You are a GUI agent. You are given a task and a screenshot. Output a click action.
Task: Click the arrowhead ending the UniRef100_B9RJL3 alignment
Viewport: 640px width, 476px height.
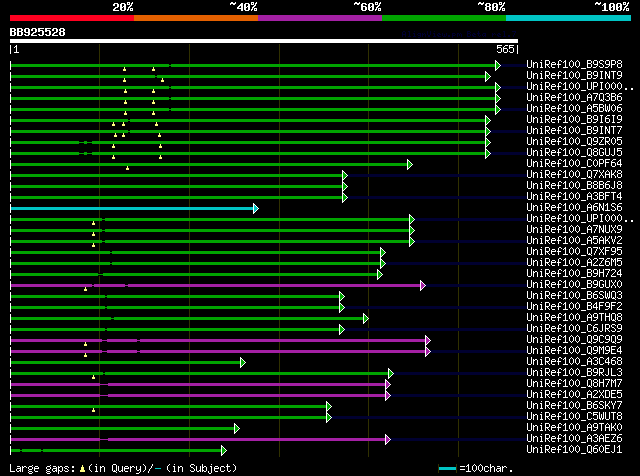tap(391, 374)
